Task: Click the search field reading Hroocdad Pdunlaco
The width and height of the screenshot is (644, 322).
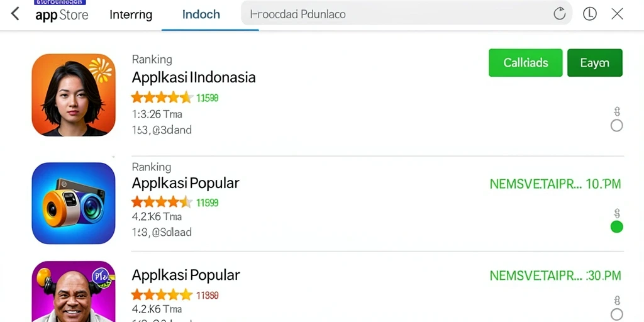Action: 406,14
